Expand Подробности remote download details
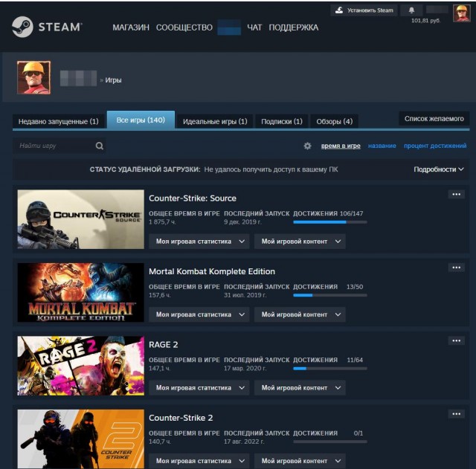This screenshot has width=476, height=469. (439, 169)
